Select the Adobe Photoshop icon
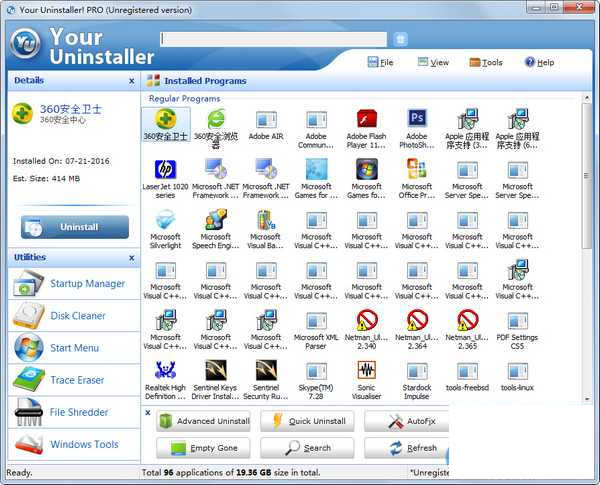This screenshot has height=485, width=600. click(417, 119)
